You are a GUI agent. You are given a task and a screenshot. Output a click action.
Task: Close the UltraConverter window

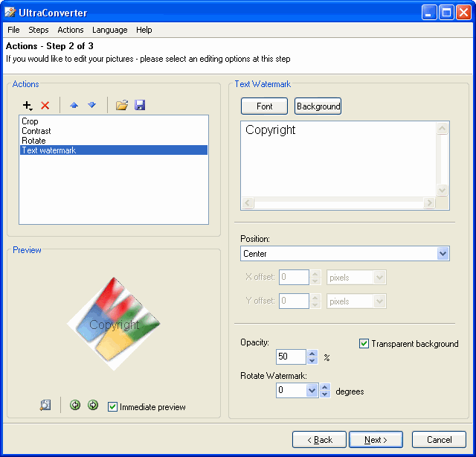[463, 13]
